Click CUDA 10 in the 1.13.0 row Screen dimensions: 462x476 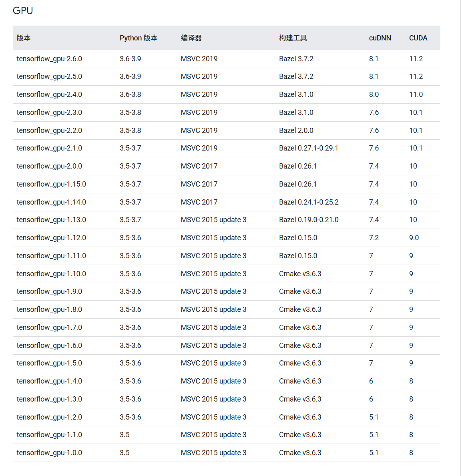413,220
